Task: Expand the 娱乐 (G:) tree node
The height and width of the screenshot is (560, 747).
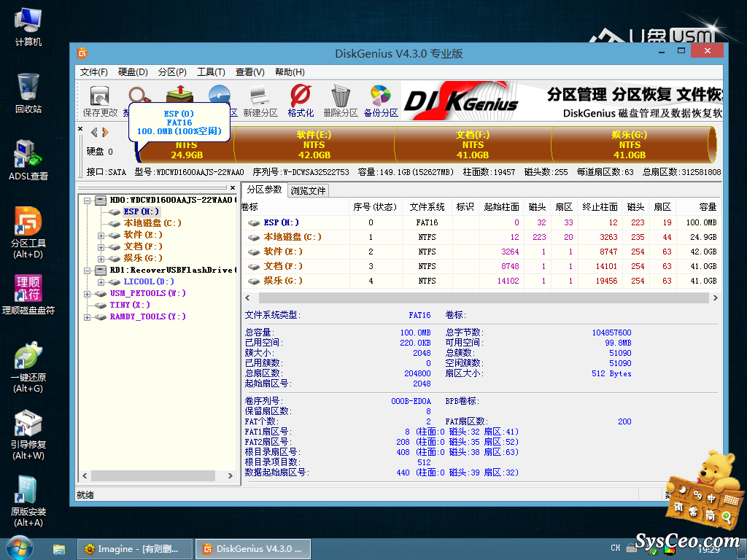Action: pyautogui.click(x=101, y=259)
